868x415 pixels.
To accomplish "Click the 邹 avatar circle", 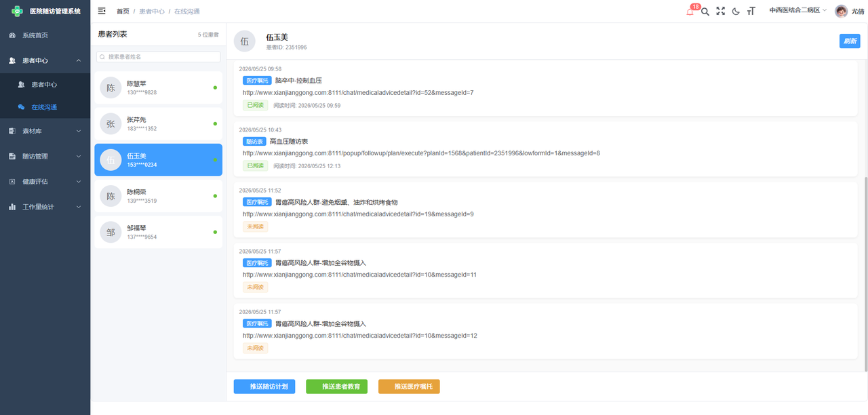I will click(x=111, y=232).
